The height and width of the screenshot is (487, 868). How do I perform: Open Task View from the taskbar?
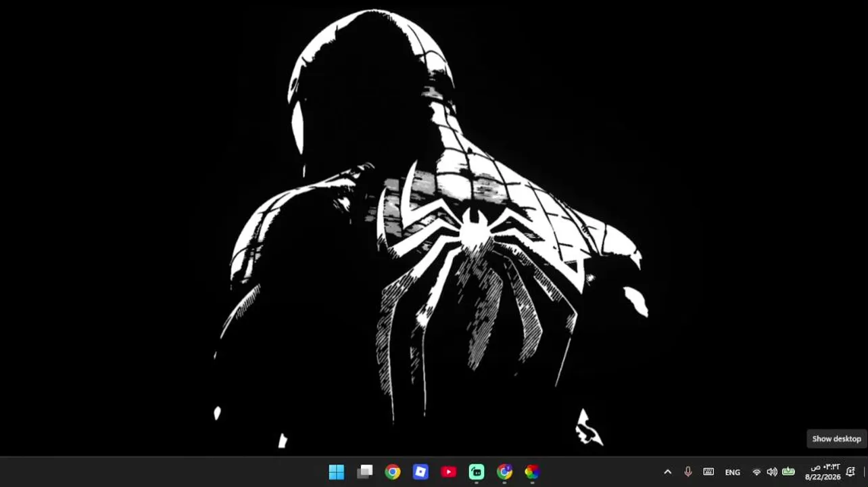click(365, 471)
